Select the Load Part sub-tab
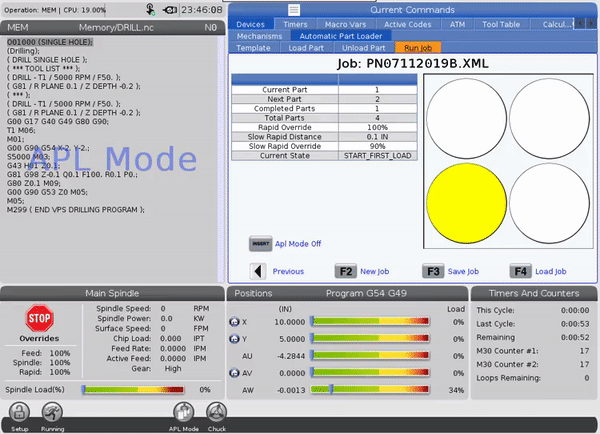Image resolution: width=600 pixels, height=434 pixels. click(306, 47)
